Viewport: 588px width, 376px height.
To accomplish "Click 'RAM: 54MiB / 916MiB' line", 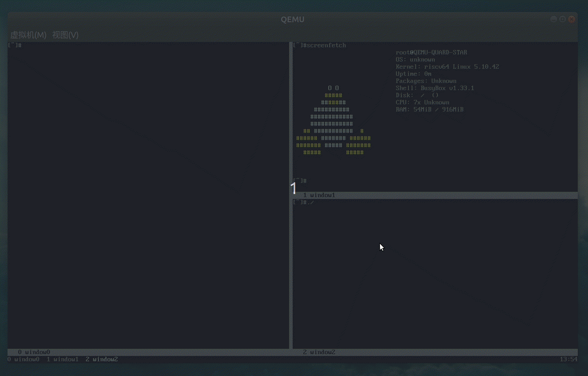I will pos(429,110).
